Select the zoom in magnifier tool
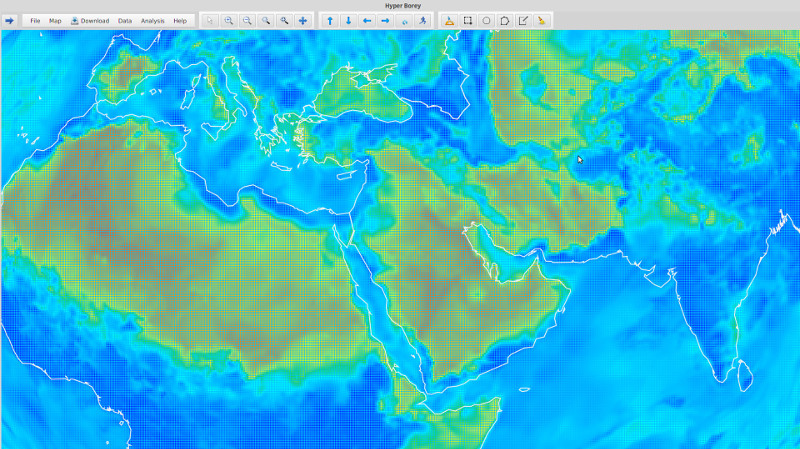The image size is (800, 449). [229, 21]
